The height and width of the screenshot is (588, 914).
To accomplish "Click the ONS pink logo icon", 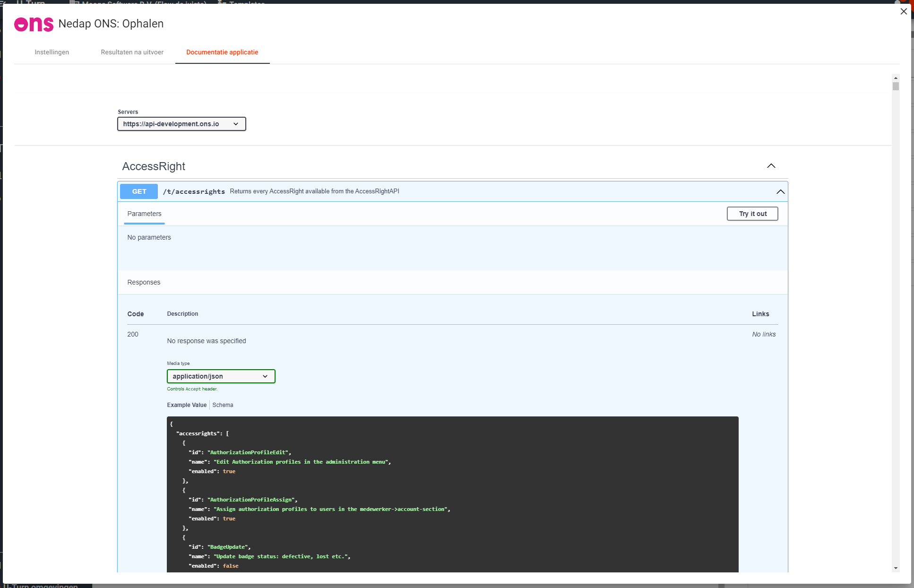I will 34,24.
